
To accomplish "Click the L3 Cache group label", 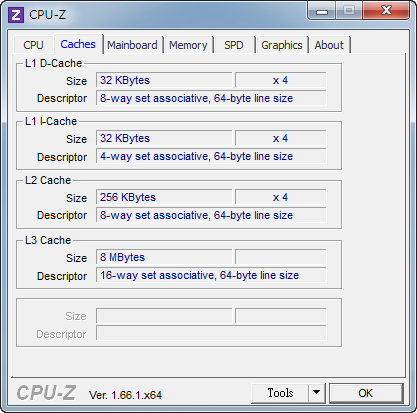I will tap(48, 240).
